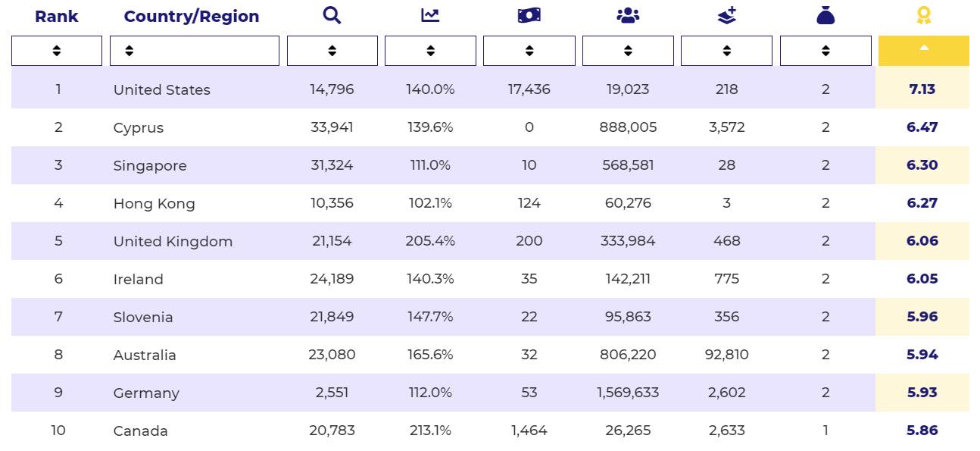Click the magnifying glass search column icon
Screen dimensions: 980x451
[332, 15]
